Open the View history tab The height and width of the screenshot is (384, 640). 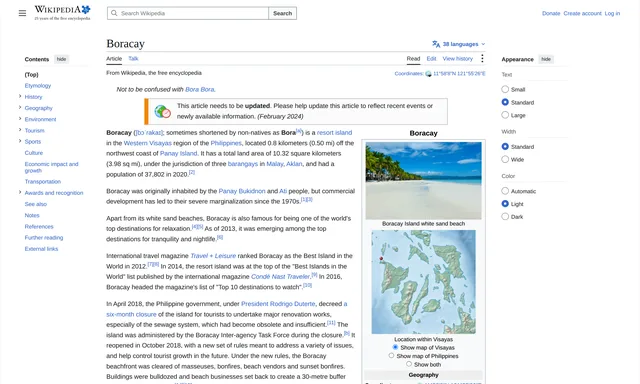click(x=458, y=59)
